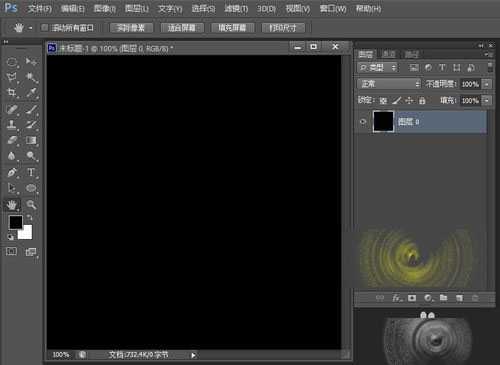The image size is (500, 365).
Task: Add a layer mask from panel bottom
Action: point(412,298)
